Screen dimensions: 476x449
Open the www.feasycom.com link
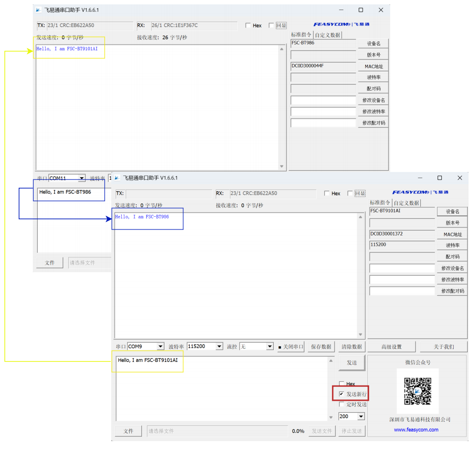pyautogui.click(x=416, y=430)
